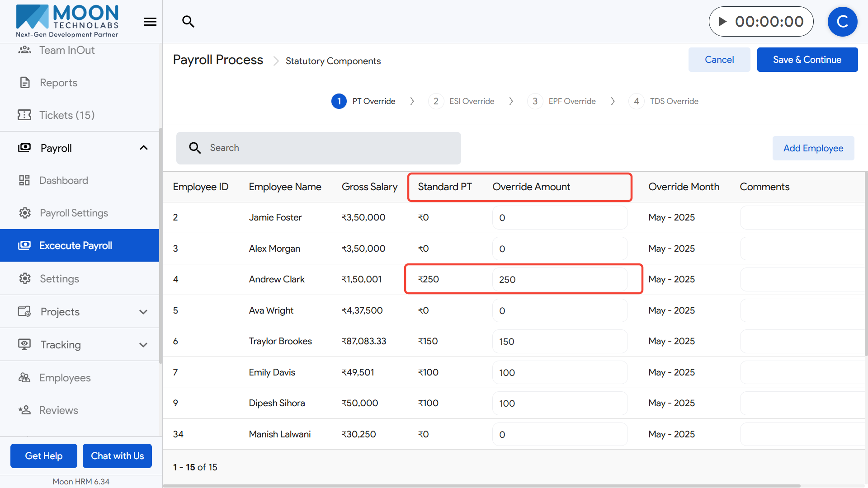This screenshot has height=488, width=868.
Task: Open Tickets (15) in sidebar
Action: point(66,115)
